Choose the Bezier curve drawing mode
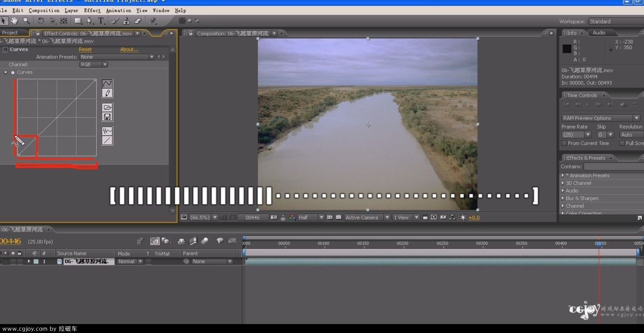The height and width of the screenshot is (333, 644). click(107, 84)
